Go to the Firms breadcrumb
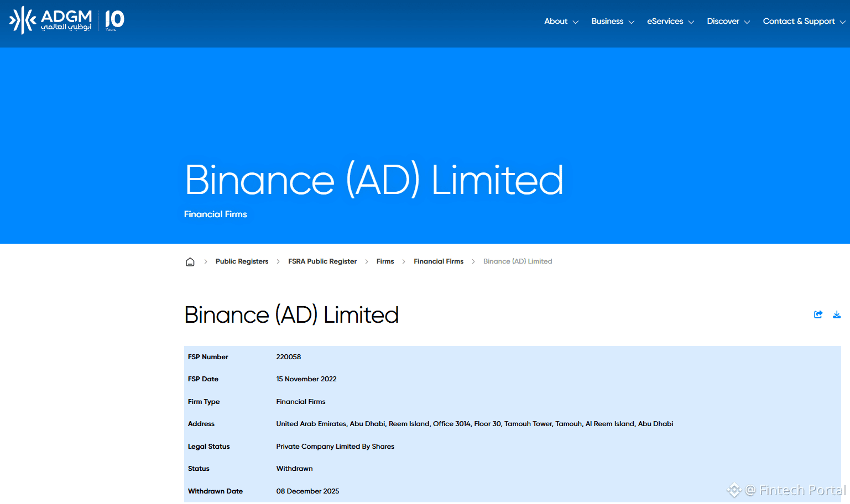 (x=385, y=261)
